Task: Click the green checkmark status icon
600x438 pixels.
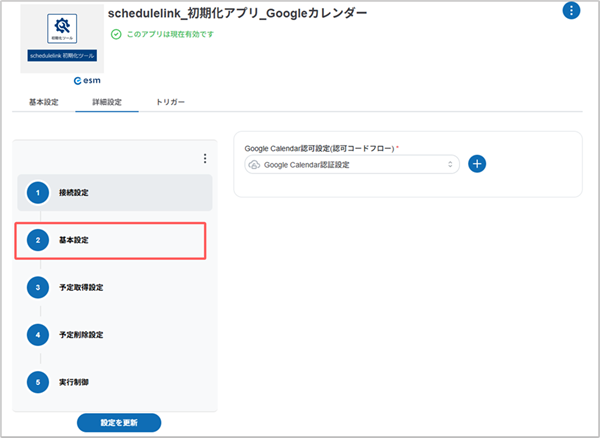Action: (116, 34)
